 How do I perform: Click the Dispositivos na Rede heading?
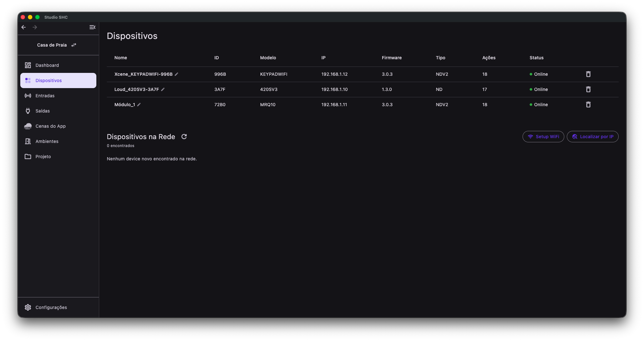click(x=141, y=137)
